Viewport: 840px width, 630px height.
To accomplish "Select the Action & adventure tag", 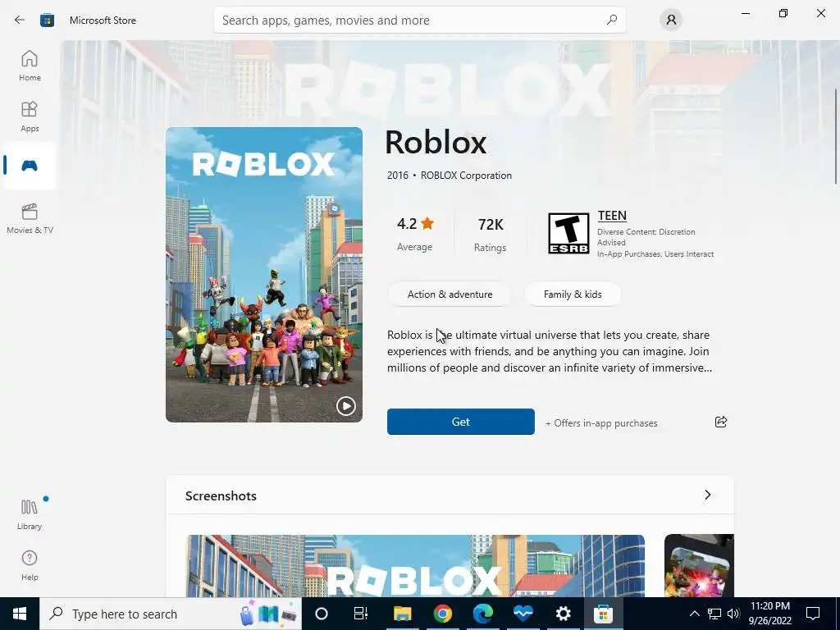I will point(450,294).
